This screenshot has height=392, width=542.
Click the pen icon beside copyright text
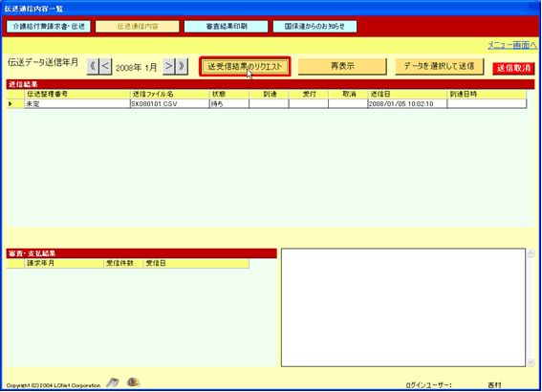pos(113,382)
